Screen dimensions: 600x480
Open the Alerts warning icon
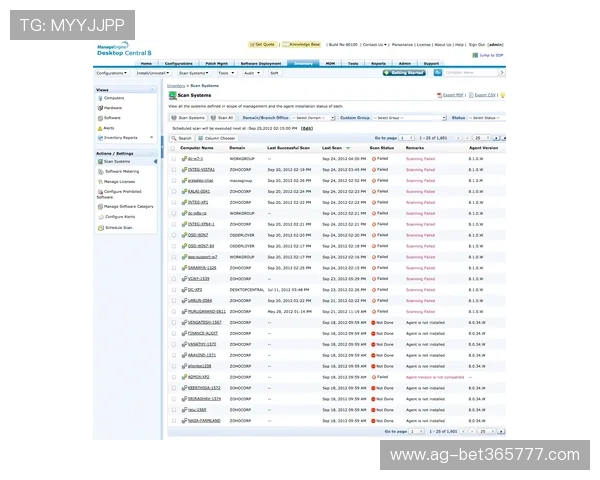click(x=100, y=127)
